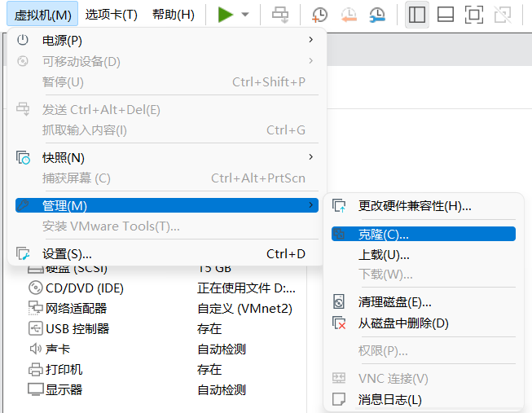Viewport: 532px width, 413px height.
Task: Choose VNC 连接(V) in the submenu
Action: 424,379
